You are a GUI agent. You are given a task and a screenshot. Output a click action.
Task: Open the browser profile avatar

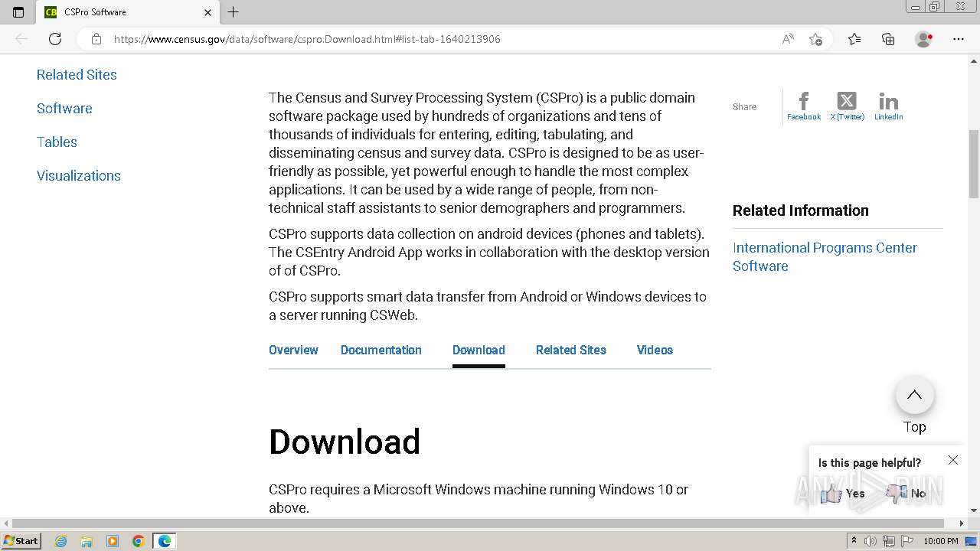(923, 39)
